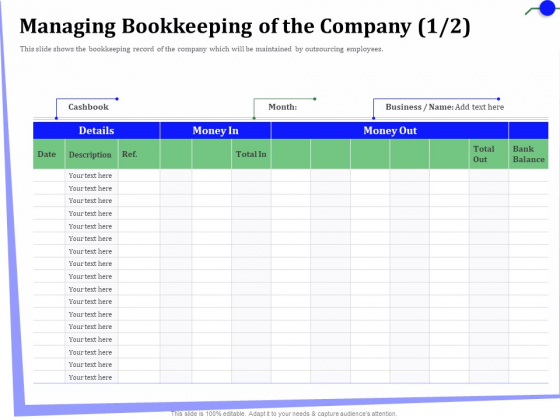Select the Details header cell
This screenshot has height=420, width=560.
(96, 130)
